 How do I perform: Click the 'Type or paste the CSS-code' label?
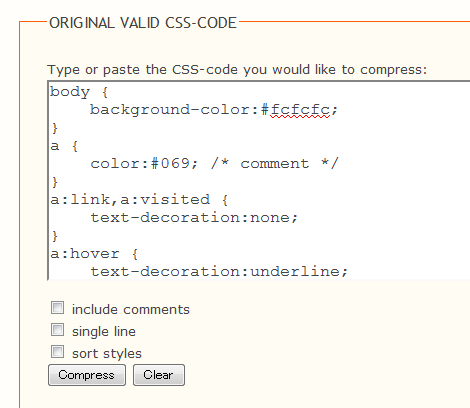tap(237, 70)
